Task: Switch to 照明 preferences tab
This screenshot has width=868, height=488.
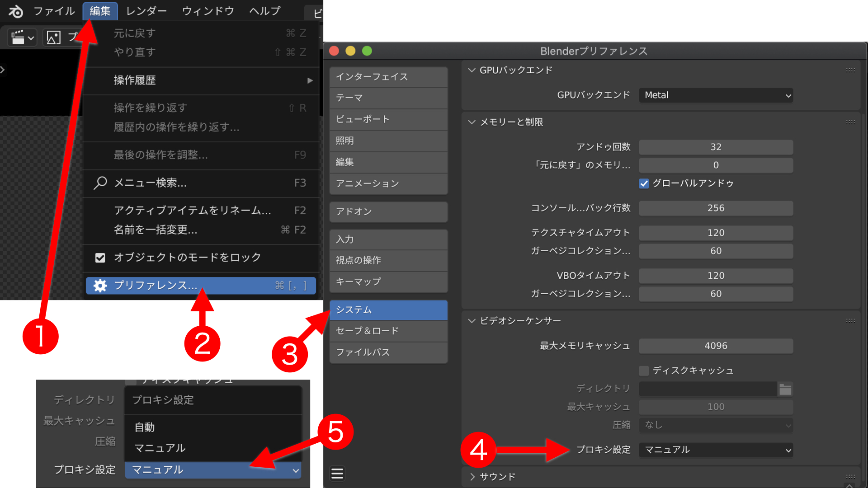Action: click(389, 141)
